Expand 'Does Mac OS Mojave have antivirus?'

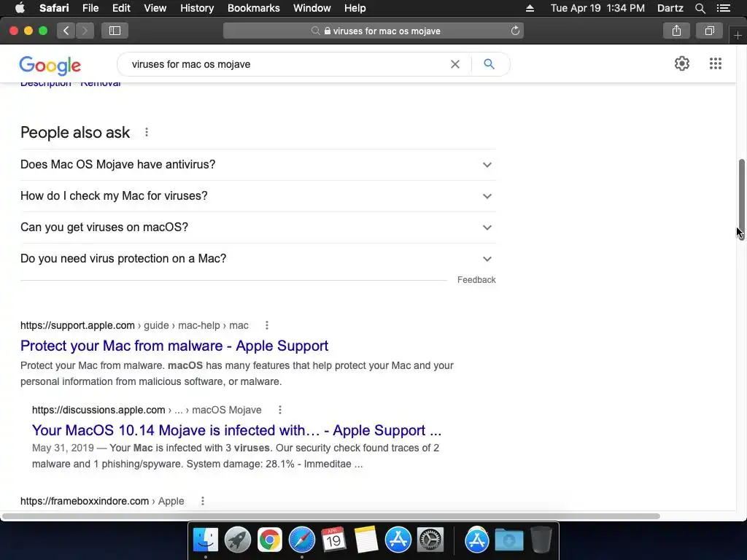[258, 165]
